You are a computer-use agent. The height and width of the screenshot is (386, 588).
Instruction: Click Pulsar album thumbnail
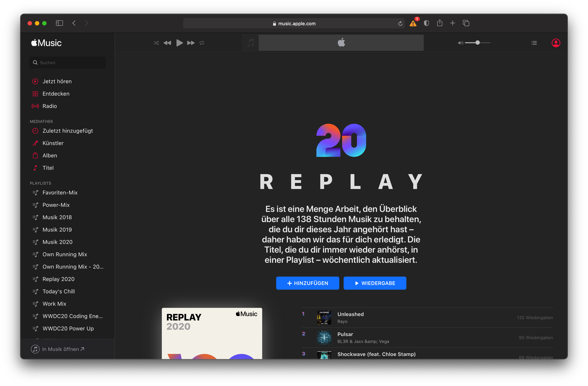pyautogui.click(x=324, y=338)
